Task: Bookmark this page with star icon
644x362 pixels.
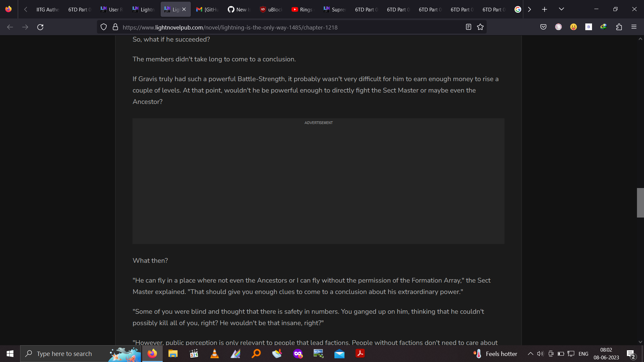Action: 480,27
